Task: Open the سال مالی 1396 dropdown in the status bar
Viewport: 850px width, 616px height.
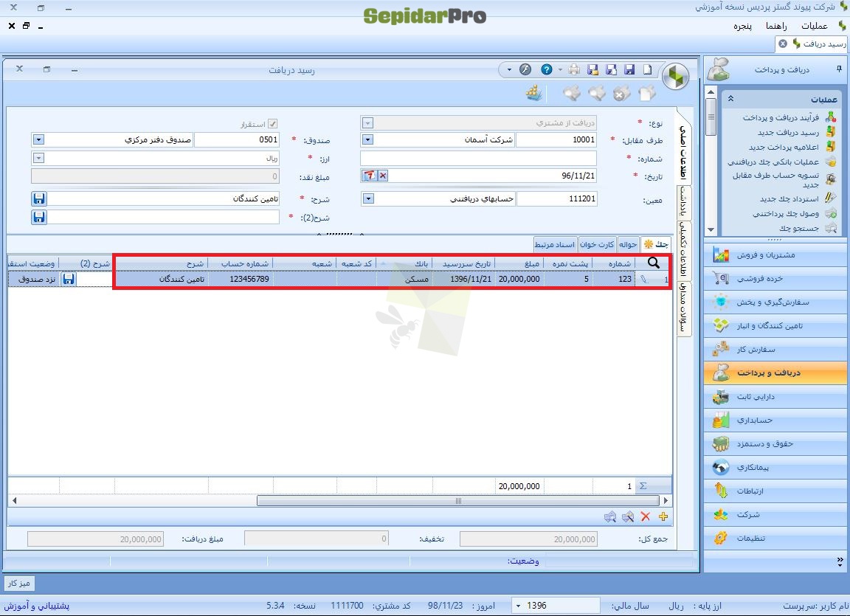Action: (518, 606)
